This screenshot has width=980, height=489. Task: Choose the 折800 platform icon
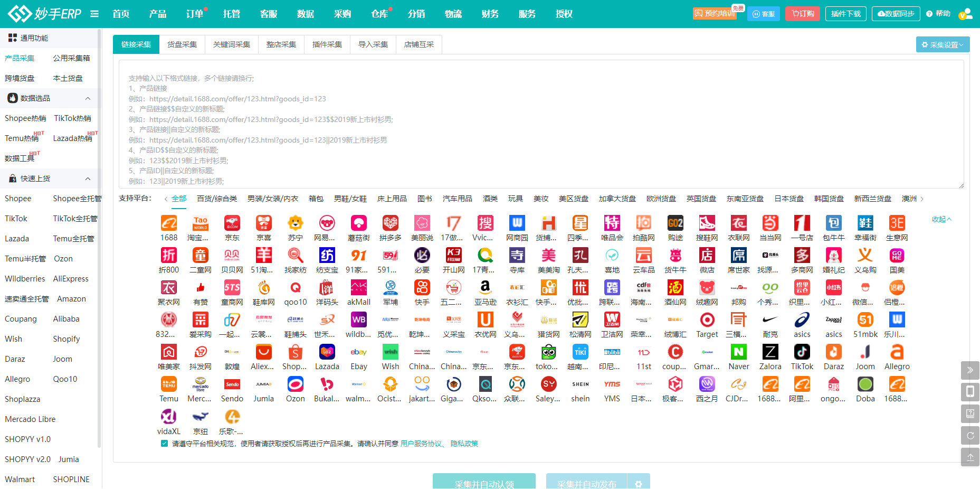169,255
